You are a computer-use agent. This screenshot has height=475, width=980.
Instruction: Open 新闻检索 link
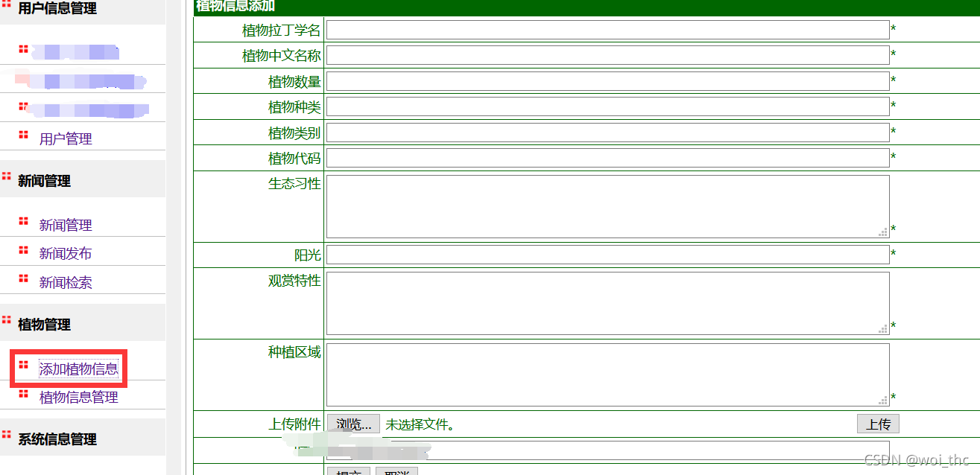tap(66, 282)
